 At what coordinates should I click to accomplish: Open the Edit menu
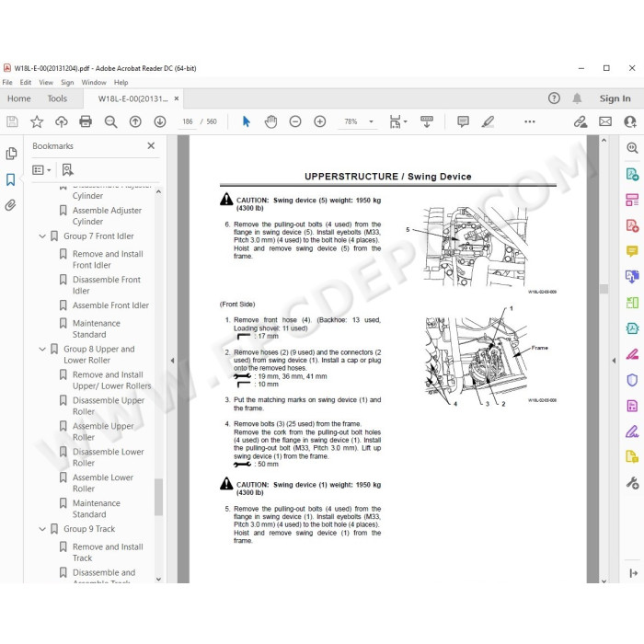(x=26, y=82)
